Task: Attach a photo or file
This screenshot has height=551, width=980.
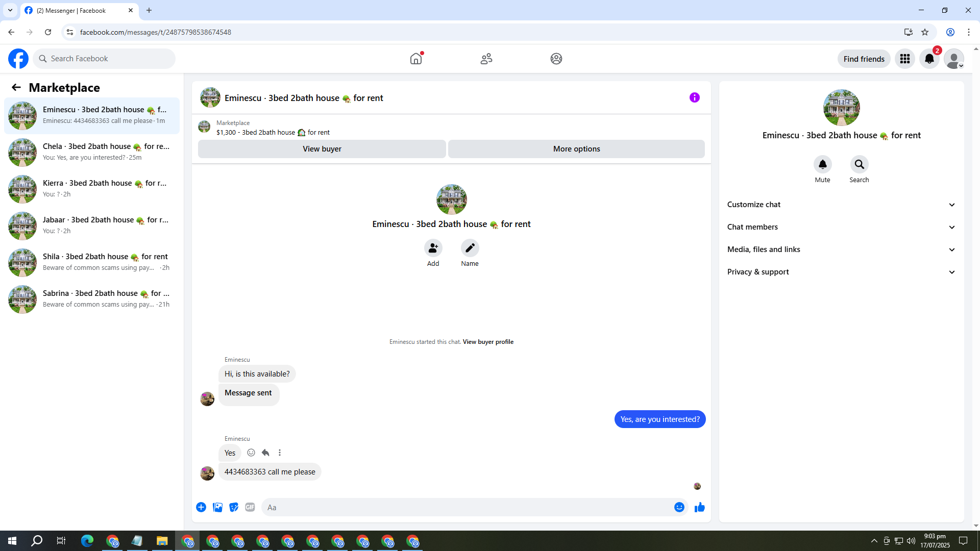Action: click(217, 507)
